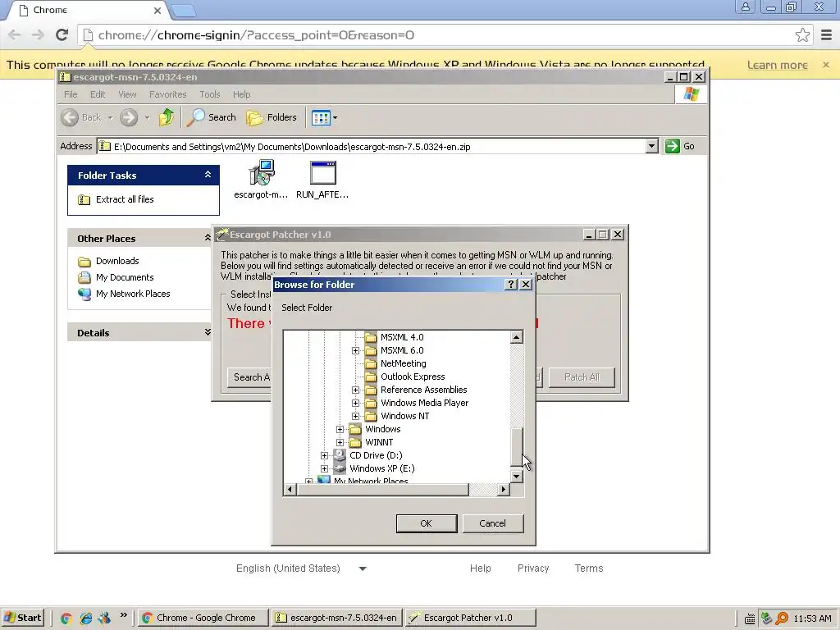The image size is (840, 630).
Task: Collapse the Folder Tasks panel
Action: (208, 175)
